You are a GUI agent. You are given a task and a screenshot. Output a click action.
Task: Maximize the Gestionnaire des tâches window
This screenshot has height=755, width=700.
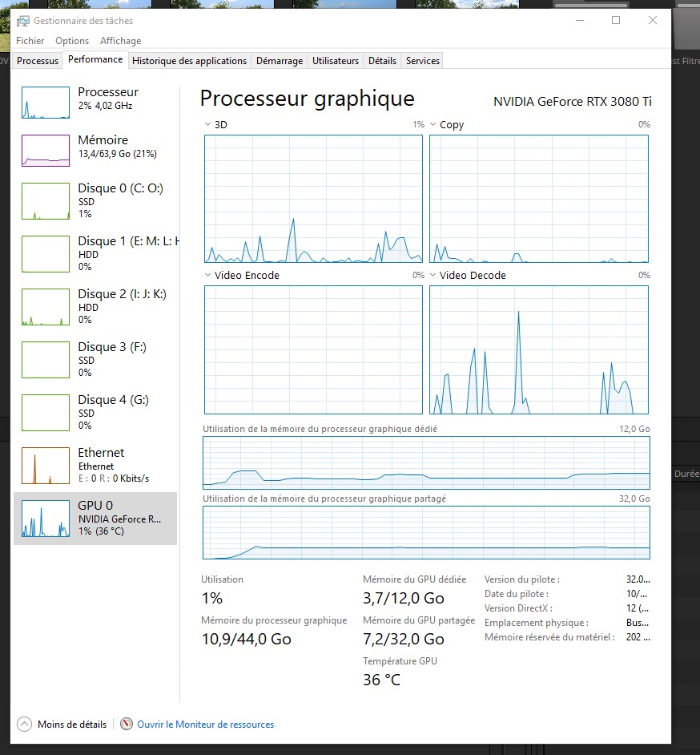coord(616,20)
